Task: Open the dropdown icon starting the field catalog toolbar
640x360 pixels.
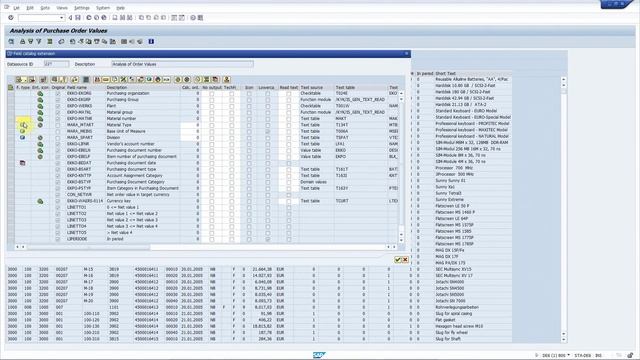Action: (x=21, y=80)
